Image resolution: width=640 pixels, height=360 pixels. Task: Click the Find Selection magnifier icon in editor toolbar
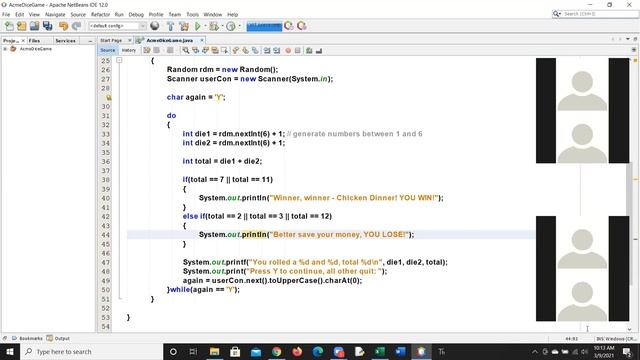(x=186, y=51)
